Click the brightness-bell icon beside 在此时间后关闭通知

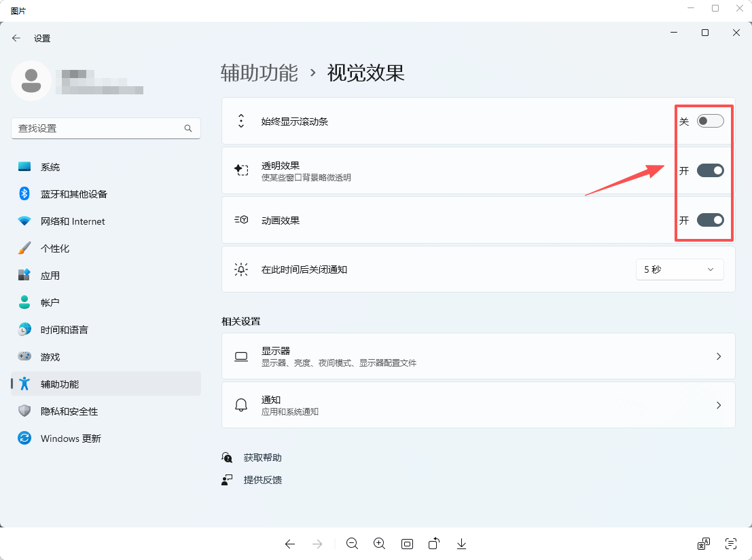tap(241, 269)
